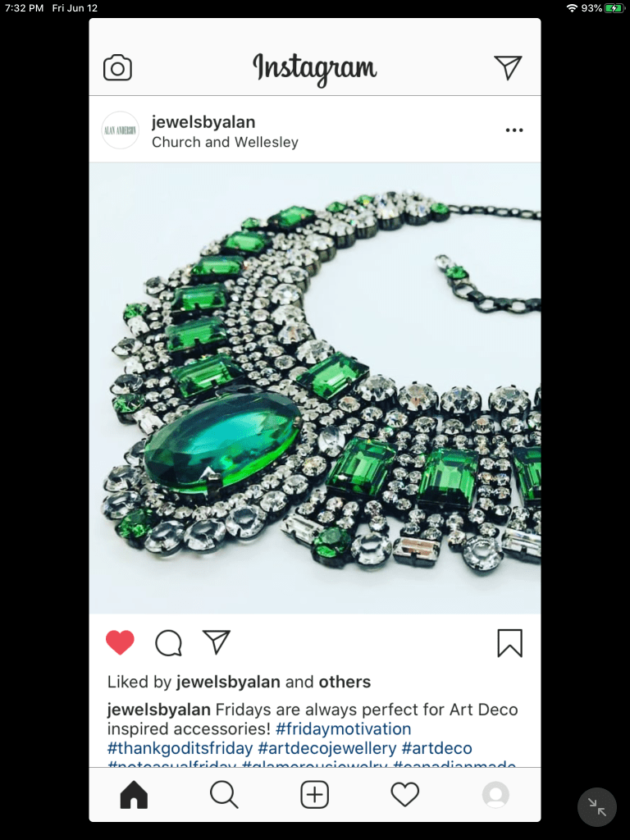The height and width of the screenshot is (840, 630).
Task: Open direct messages paper plane icon
Action: pyautogui.click(x=508, y=67)
